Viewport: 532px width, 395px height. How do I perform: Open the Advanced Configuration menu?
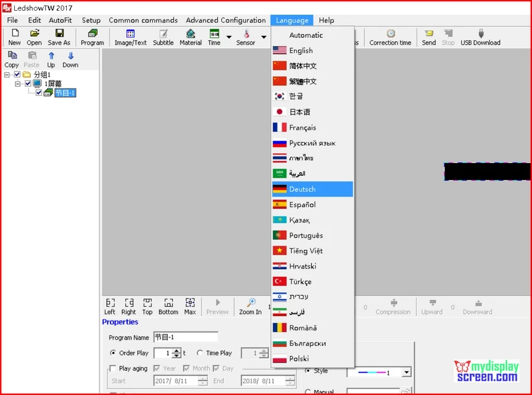tap(226, 20)
